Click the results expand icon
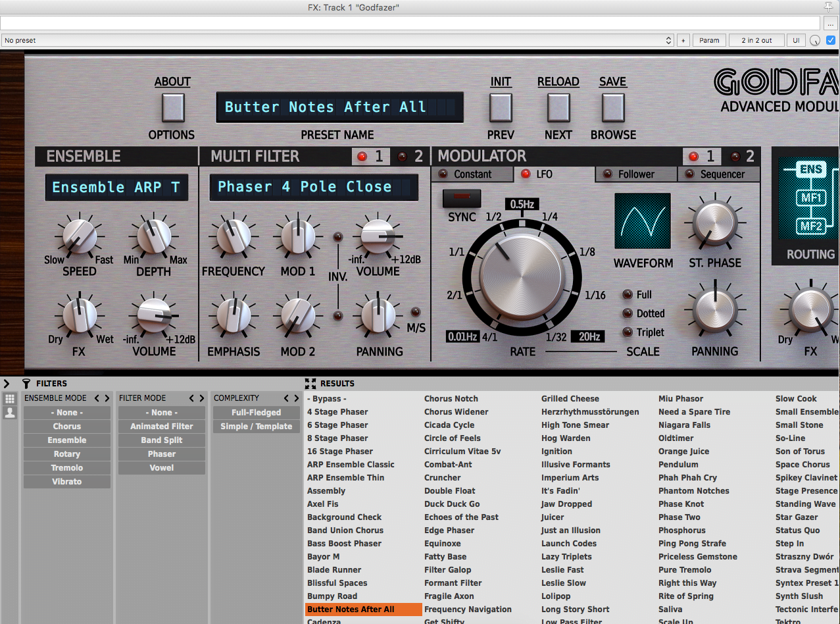This screenshot has width=840, height=624. 310,383
